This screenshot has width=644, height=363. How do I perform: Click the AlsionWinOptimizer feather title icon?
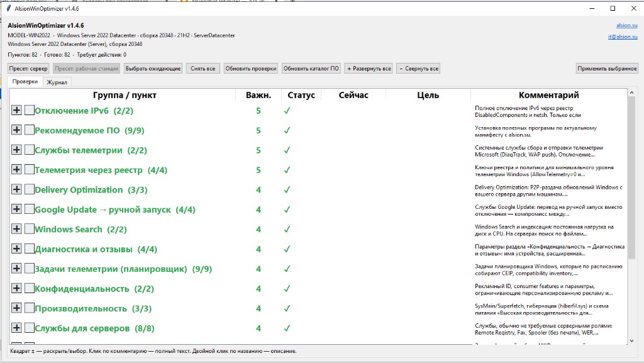[x=8, y=8]
